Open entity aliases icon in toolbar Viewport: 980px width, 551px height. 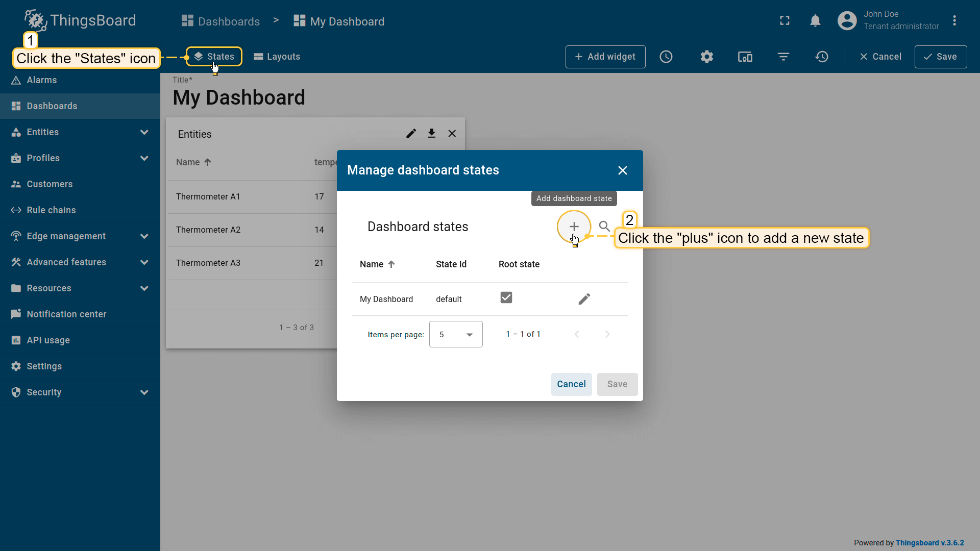(745, 57)
